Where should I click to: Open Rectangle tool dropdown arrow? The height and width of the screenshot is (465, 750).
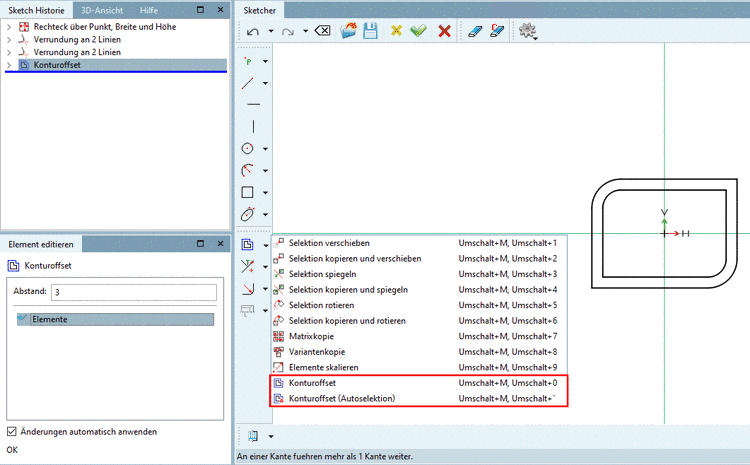point(265,193)
